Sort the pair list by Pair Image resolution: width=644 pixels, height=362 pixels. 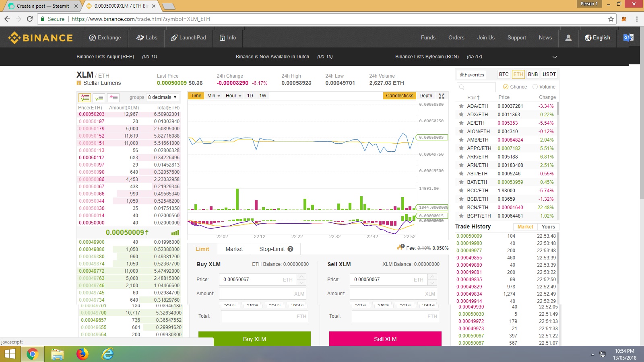tap(473, 97)
